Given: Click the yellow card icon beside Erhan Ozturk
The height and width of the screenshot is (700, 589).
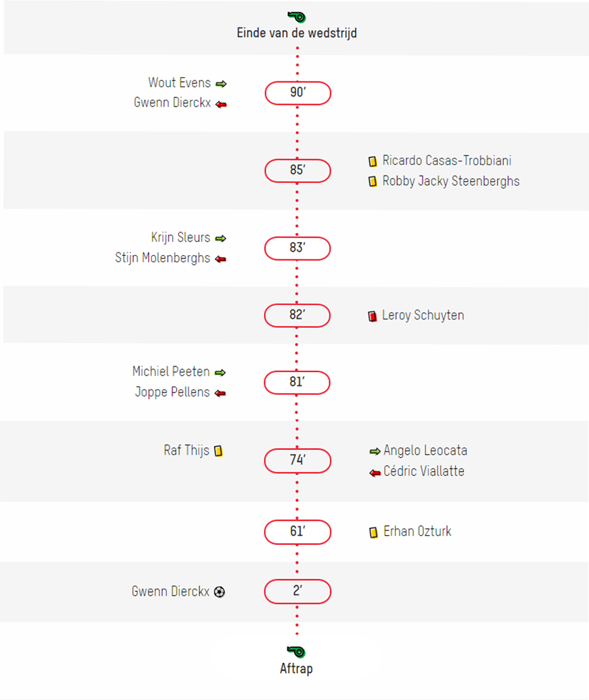Looking at the screenshot, I should tap(373, 532).
